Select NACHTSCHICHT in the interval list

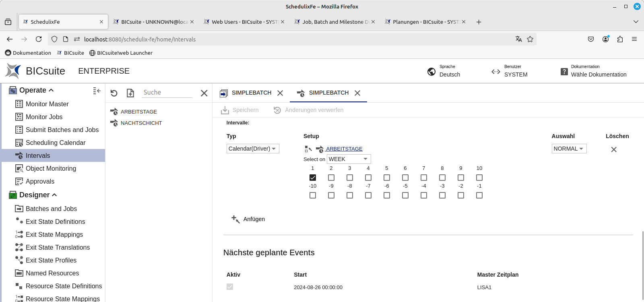(141, 123)
